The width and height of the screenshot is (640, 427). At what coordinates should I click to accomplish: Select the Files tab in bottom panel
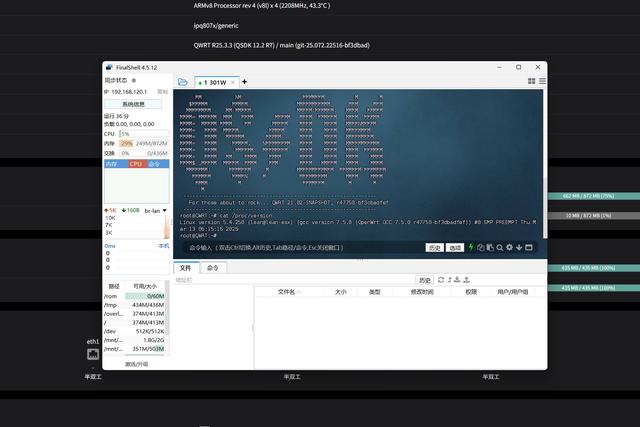tap(185, 268)
